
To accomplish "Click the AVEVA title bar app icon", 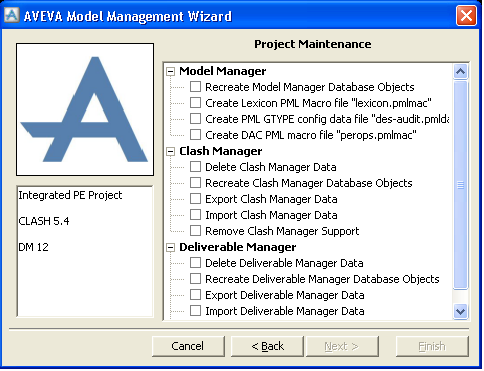I will click(x=12, y=16).
